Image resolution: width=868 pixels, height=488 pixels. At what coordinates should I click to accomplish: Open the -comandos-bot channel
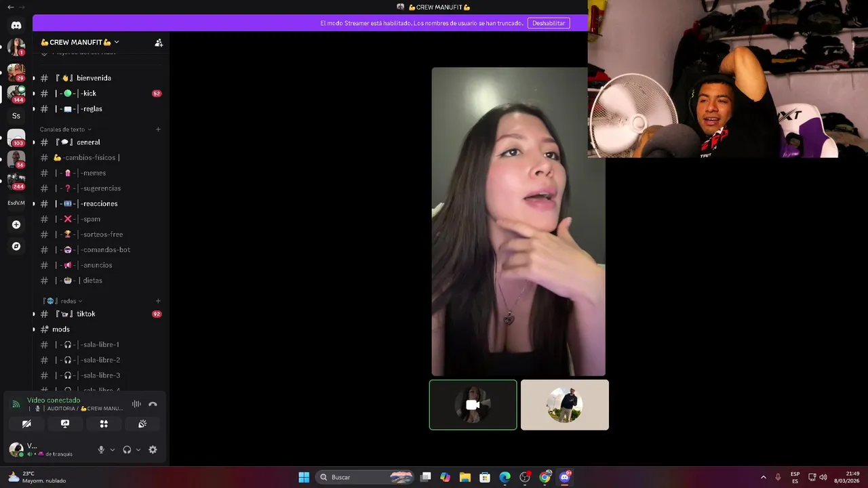100,249
